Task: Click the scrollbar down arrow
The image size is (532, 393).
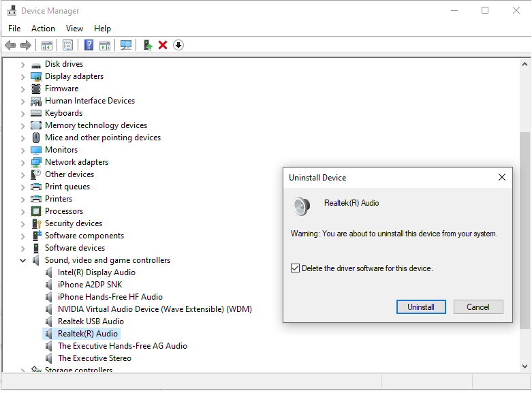Action: pos(525,366)
